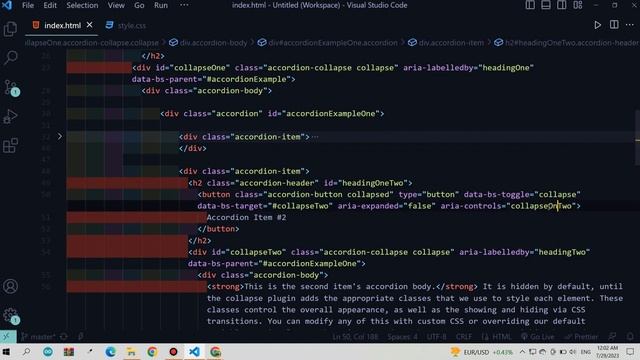This screenshot has width=640, height=360.
Task: Click the volume icon in system tray
Action: tap(573, 352)
